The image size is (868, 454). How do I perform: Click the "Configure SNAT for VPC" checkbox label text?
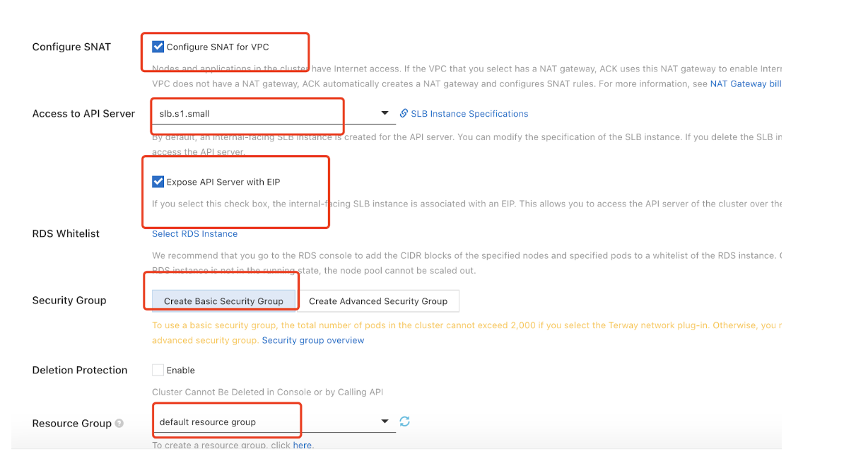[x=218, y=47]
